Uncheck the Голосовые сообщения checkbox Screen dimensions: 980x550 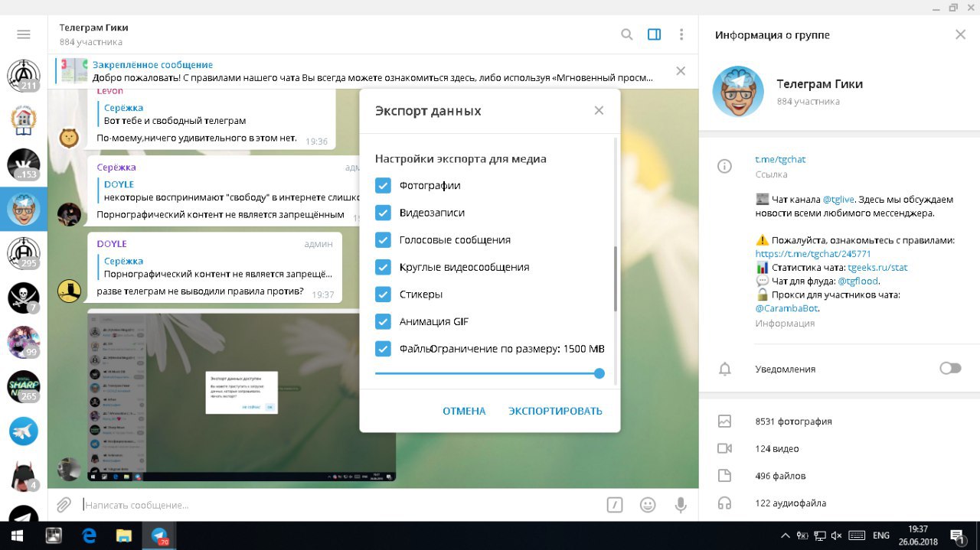pyautogui.click(x=383, y=239)
